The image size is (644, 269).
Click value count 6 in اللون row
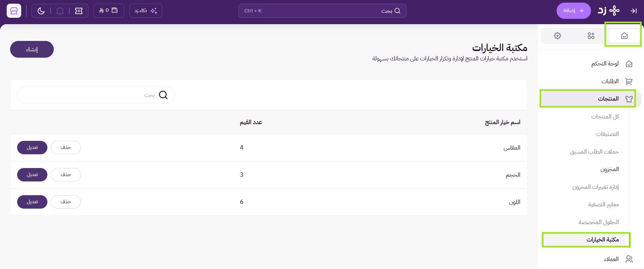point(242,202)
